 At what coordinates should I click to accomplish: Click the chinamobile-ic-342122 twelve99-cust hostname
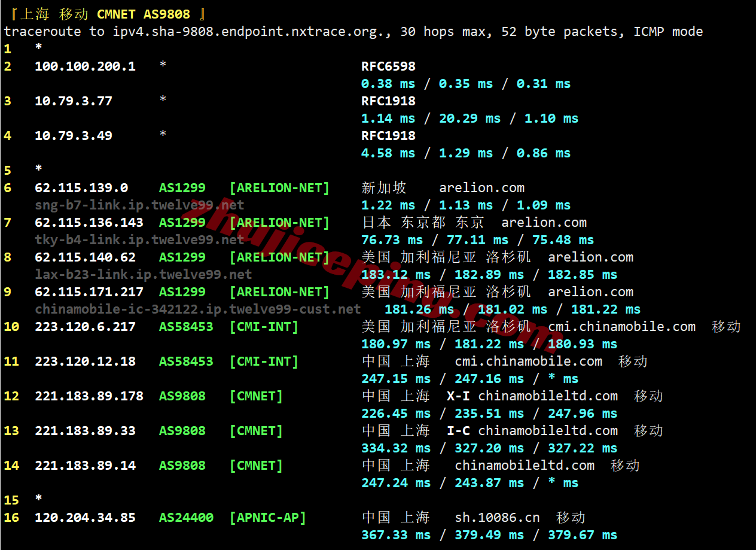[198, 309]
